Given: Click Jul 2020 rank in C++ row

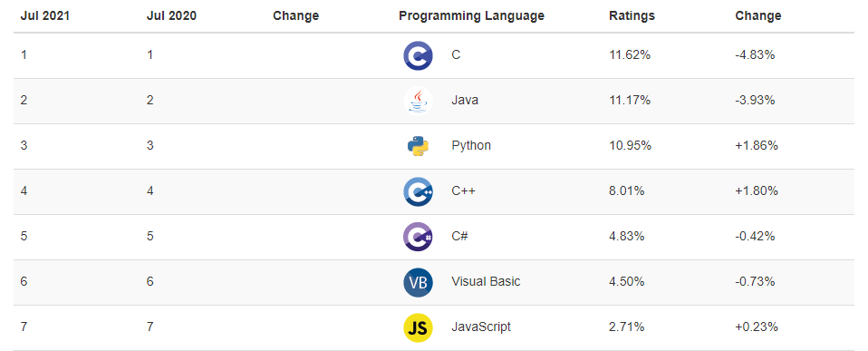Looking at the screenshot, I should point(150,191).
